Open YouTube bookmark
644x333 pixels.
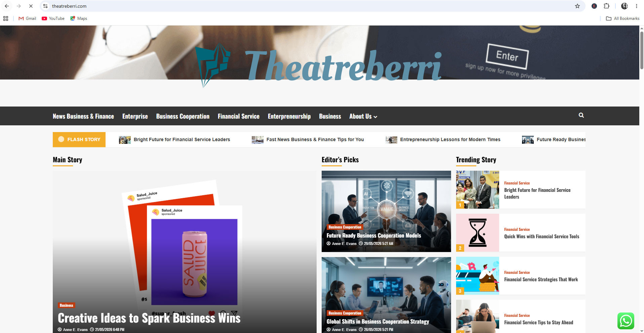53,18
